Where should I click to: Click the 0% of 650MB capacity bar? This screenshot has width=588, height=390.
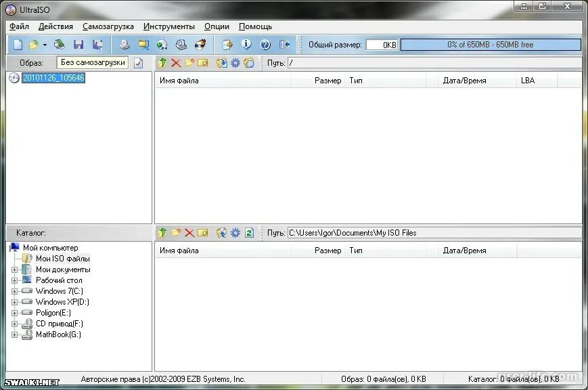point(490,45)
